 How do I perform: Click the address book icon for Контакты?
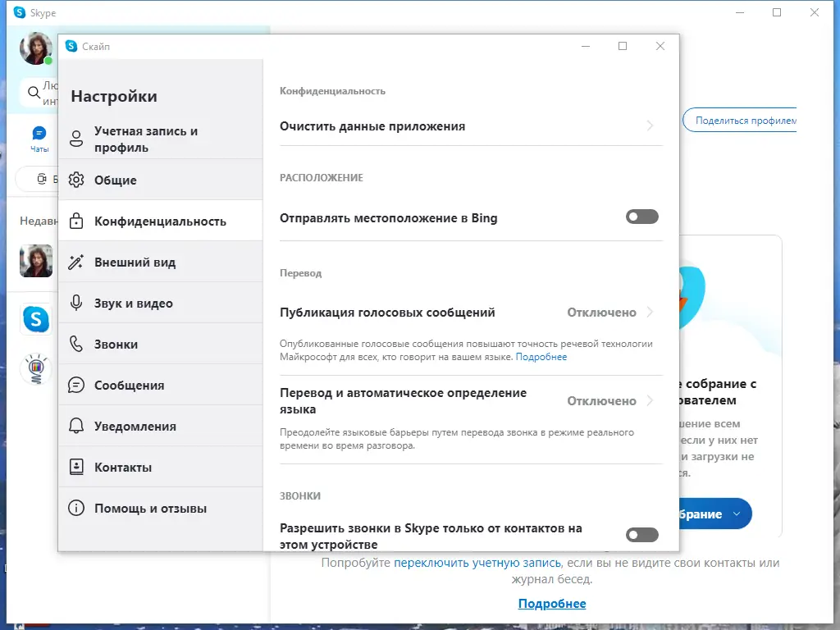(x=76, y=467)
